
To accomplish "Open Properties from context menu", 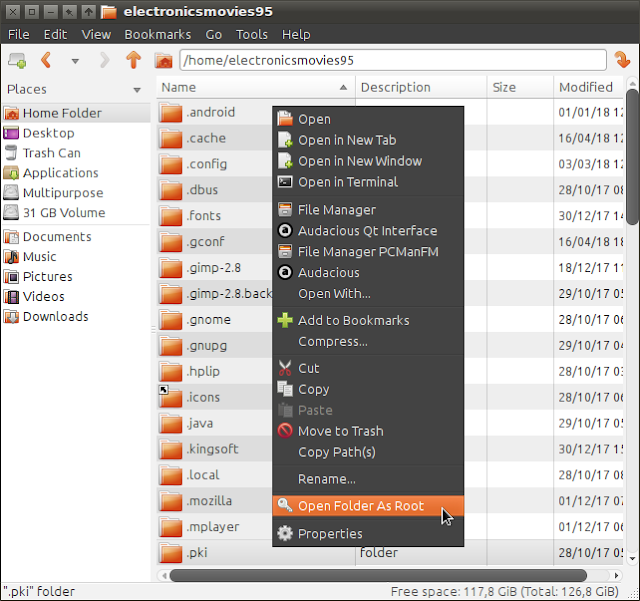I will coord(368,534).
